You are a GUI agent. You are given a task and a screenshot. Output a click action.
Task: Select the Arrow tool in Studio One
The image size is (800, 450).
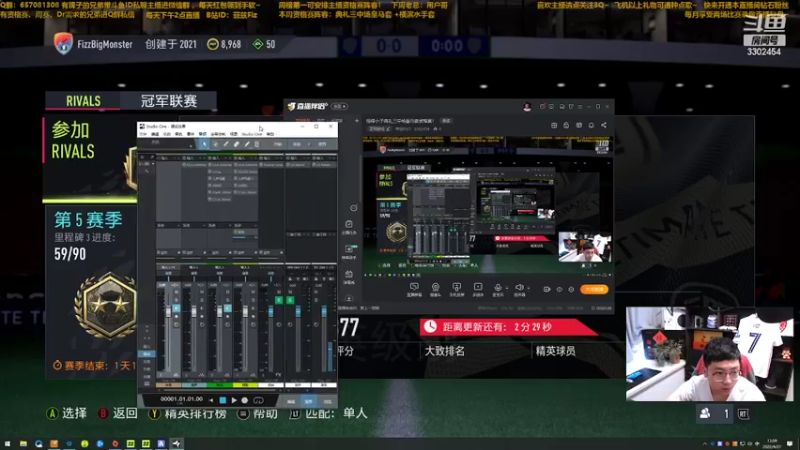click(x=205, y=144)
